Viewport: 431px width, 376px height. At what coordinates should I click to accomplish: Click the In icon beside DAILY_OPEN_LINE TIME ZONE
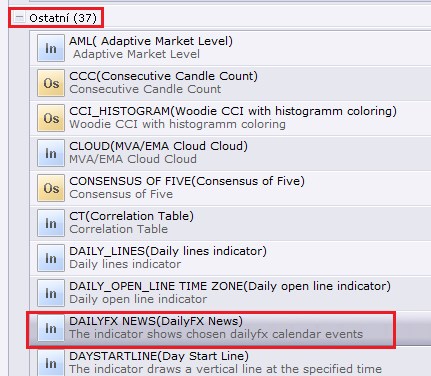(x=51, y=293)
